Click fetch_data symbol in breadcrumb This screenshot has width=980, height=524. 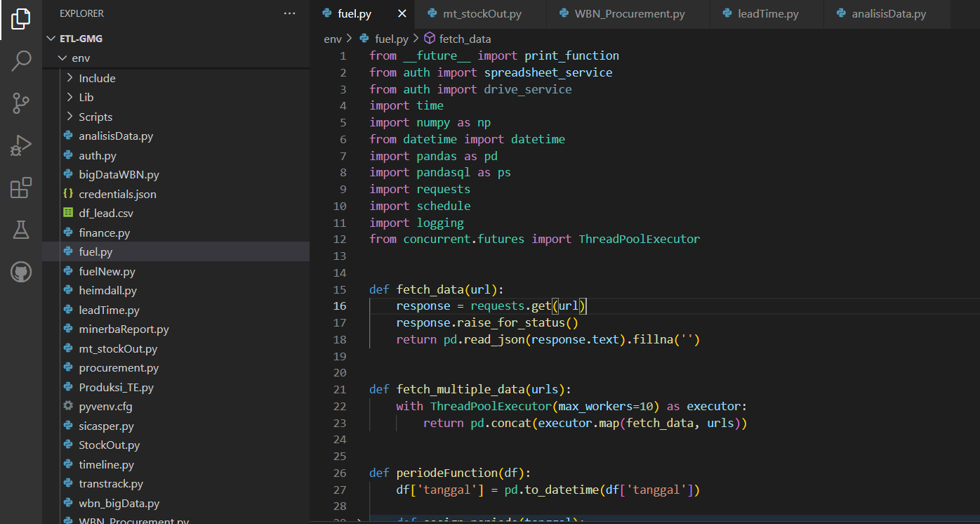[465, 39]
